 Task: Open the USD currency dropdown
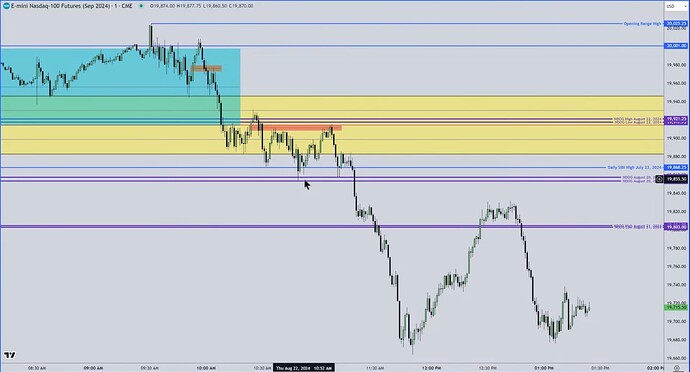[x=675, y=6]
